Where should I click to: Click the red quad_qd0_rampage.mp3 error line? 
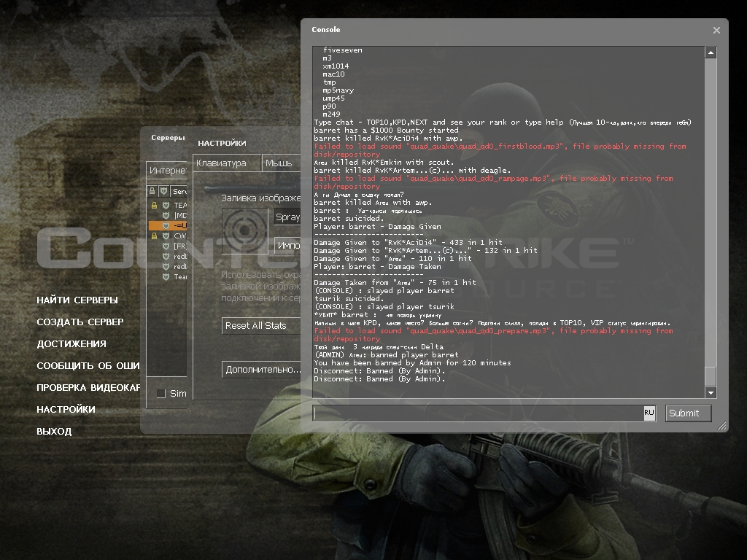[x=493, y=182]
